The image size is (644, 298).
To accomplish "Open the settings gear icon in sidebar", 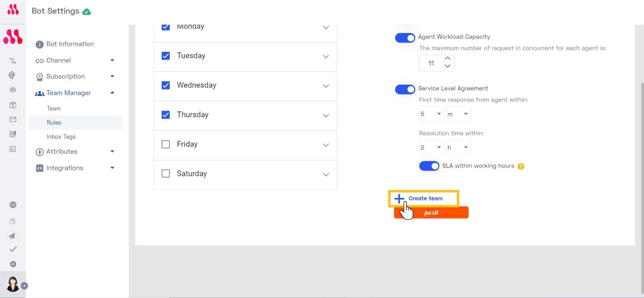I will [13, 264].
